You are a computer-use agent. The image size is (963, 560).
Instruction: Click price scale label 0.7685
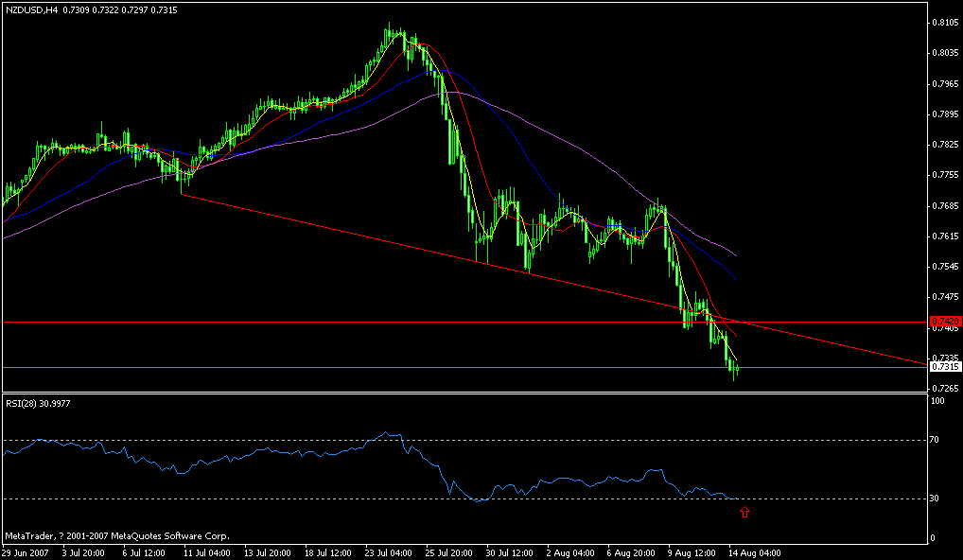[946, 205]
